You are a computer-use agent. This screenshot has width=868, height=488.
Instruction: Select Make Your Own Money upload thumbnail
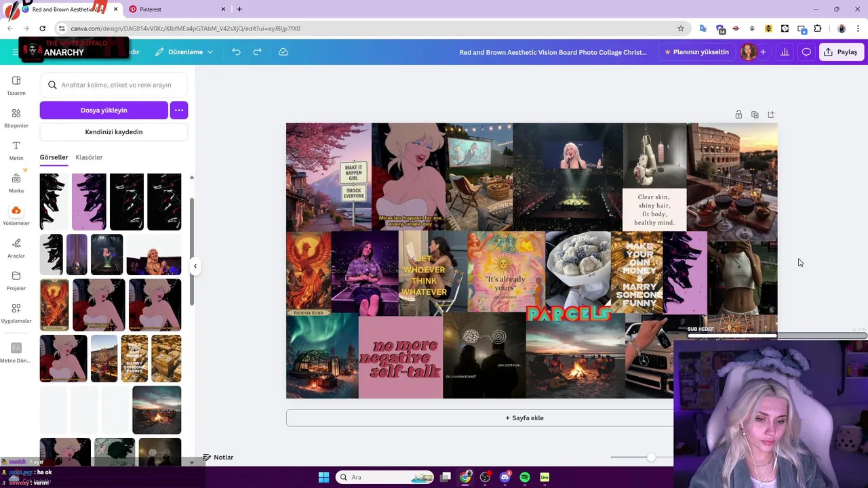pos(134,359)
